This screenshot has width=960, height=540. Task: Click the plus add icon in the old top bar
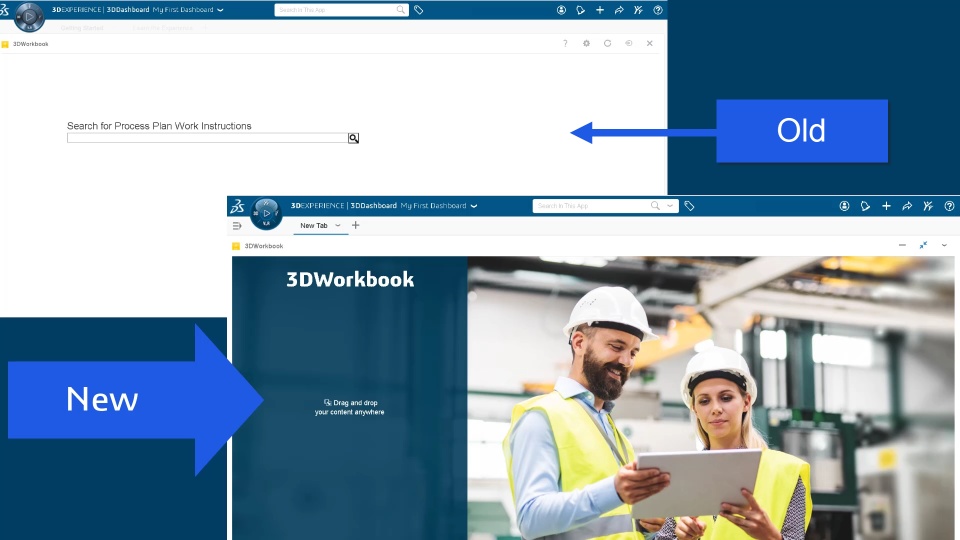coord(600,10)
